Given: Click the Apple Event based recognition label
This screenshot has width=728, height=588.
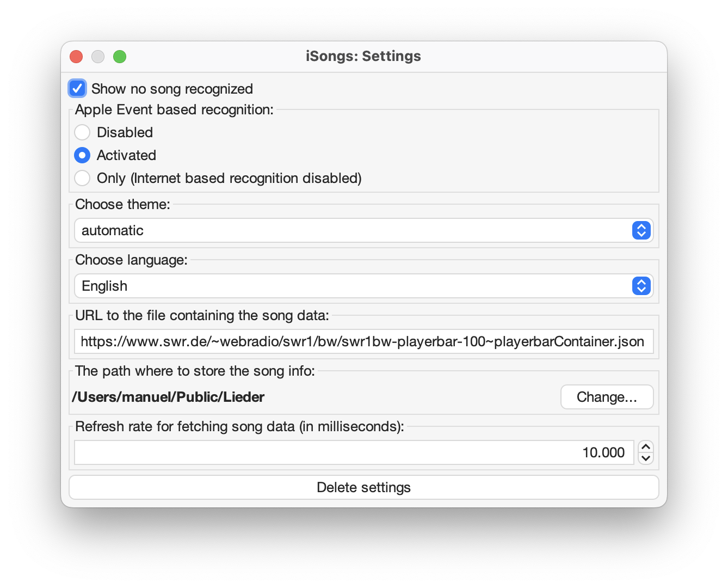Looking at the screenshot, I should pos(174,109).
